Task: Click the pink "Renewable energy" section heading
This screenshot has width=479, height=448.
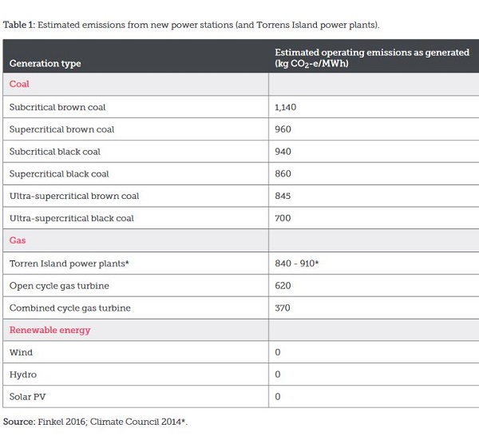Action: pyautogui.click(x=49, y=330)
